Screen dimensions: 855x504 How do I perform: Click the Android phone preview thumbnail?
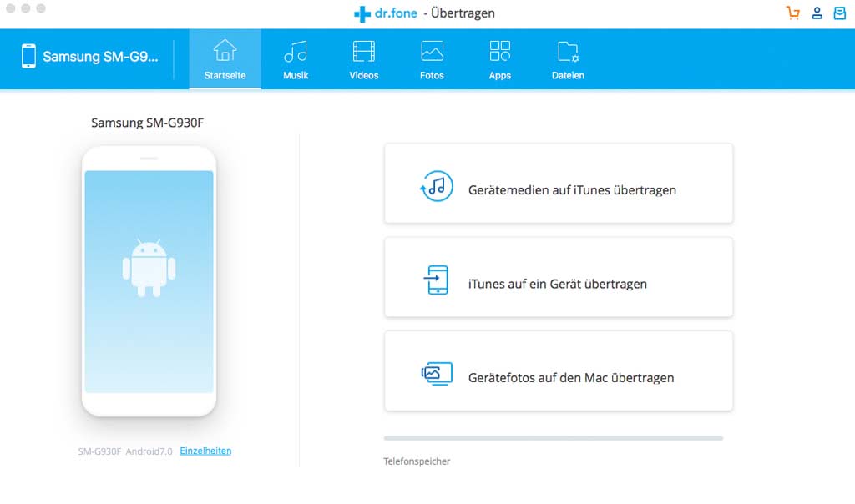(149, 280)
